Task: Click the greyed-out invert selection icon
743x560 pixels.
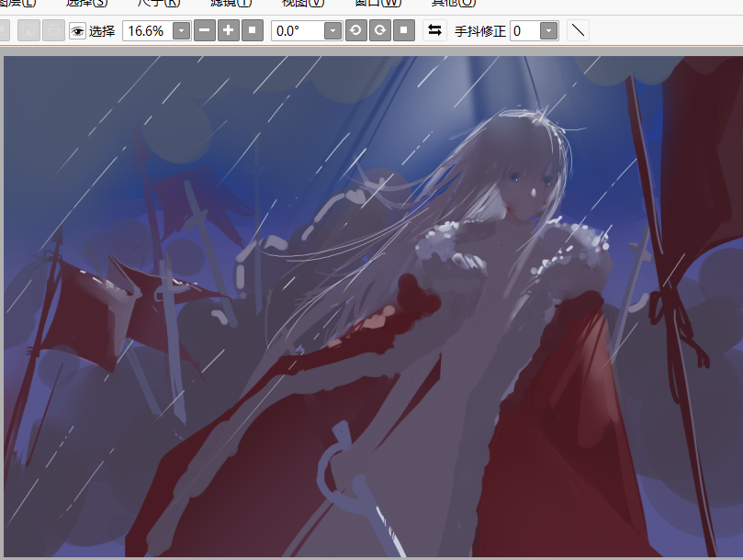Action: point(54,31)
